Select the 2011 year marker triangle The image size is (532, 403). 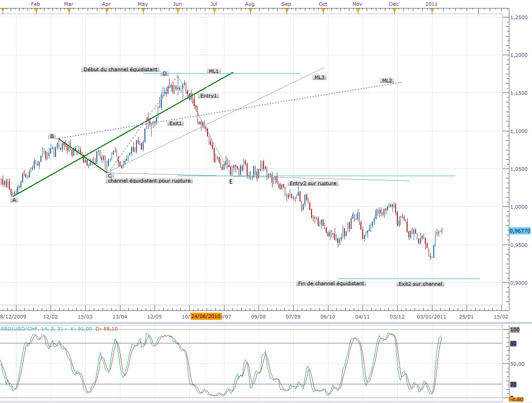431,11
